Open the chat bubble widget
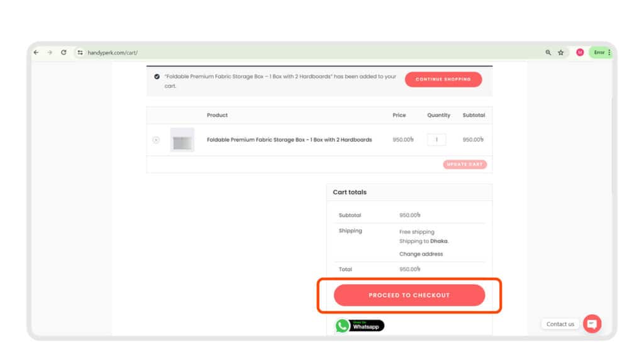Image resolution: width=644 pixels, height=362 pixels. [592, 324]
